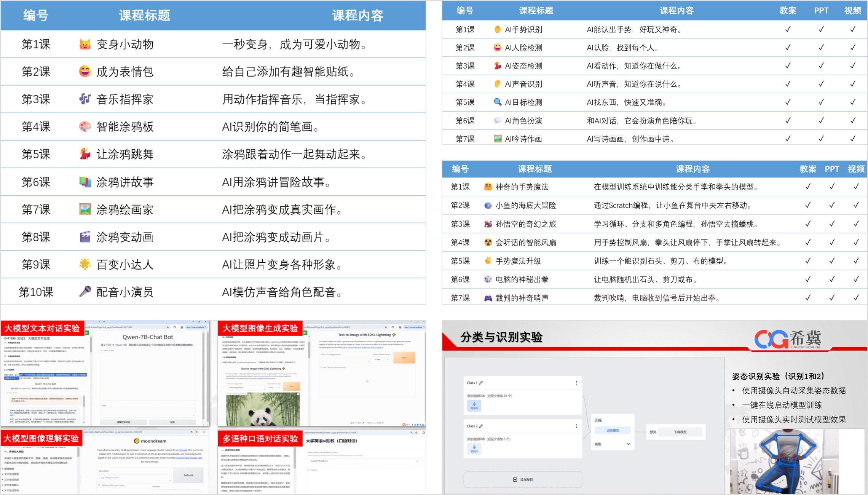
Task: Open the three-dot menu for Class 2
Action: tap(576, 426)
